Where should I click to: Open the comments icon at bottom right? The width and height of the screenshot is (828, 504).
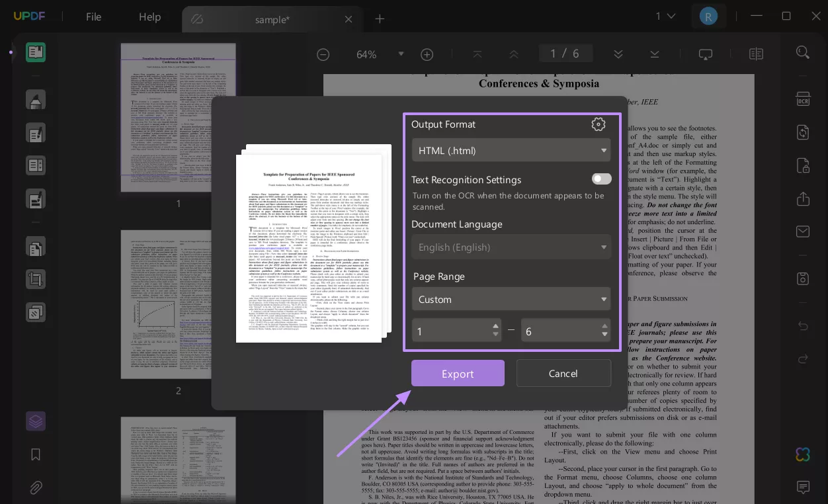[x=803, y=487]
